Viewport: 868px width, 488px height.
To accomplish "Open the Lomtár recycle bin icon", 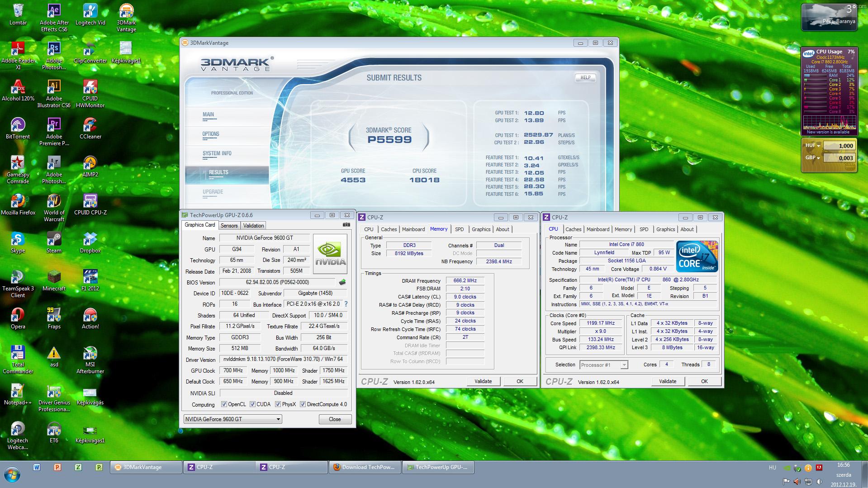I will (x=18, y=14).
